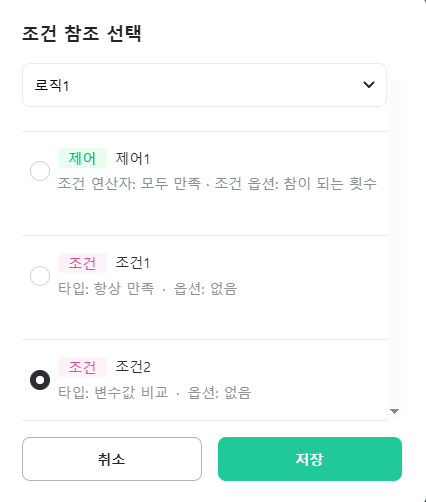426x502 pixels.
Task: Click the 조건1 item title
Action: pyautogui.click(x=133, y=263)
